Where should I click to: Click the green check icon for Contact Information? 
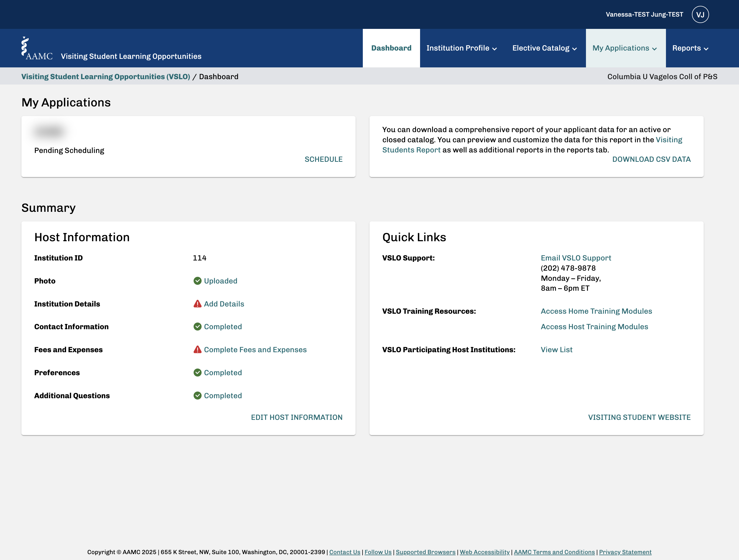click(x=197, y=327)
